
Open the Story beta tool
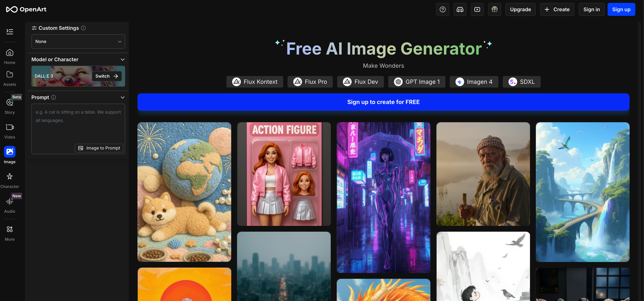tap(10, 106)
